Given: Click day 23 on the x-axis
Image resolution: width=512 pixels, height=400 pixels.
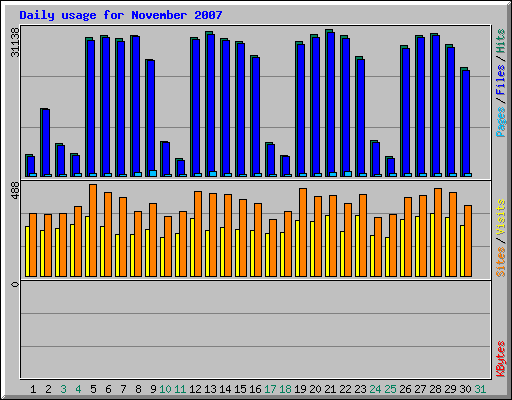Looking at the screenshot, I should click(360, 389).
